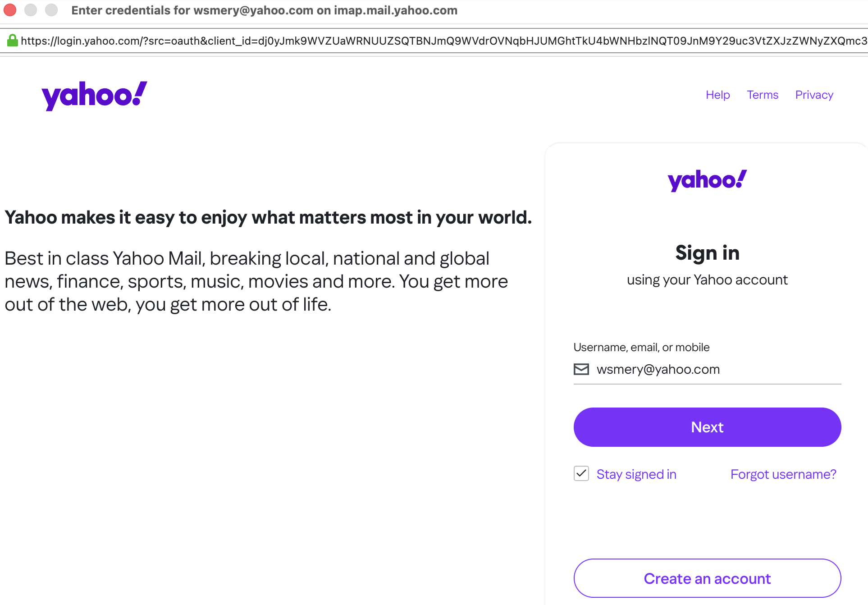Click the Create an account button

707,578
